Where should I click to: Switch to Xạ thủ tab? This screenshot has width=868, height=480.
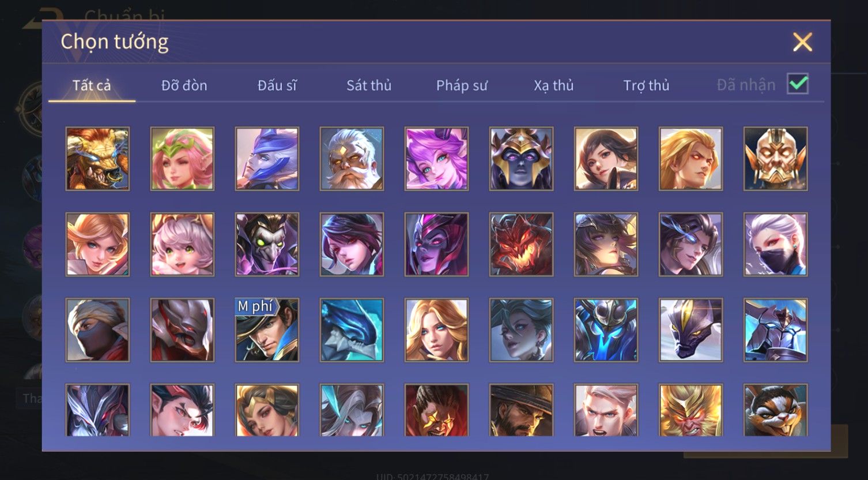click(x=553, y=85)
